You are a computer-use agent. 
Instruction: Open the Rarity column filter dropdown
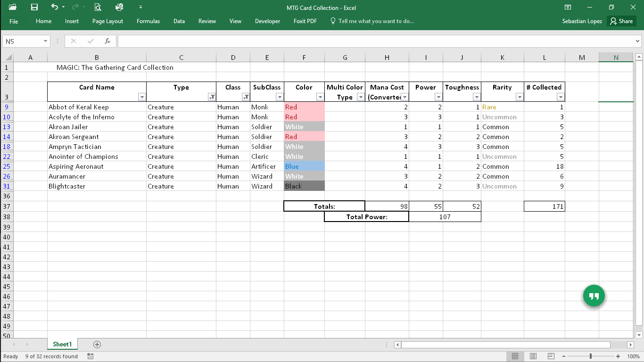coord(520,97)
